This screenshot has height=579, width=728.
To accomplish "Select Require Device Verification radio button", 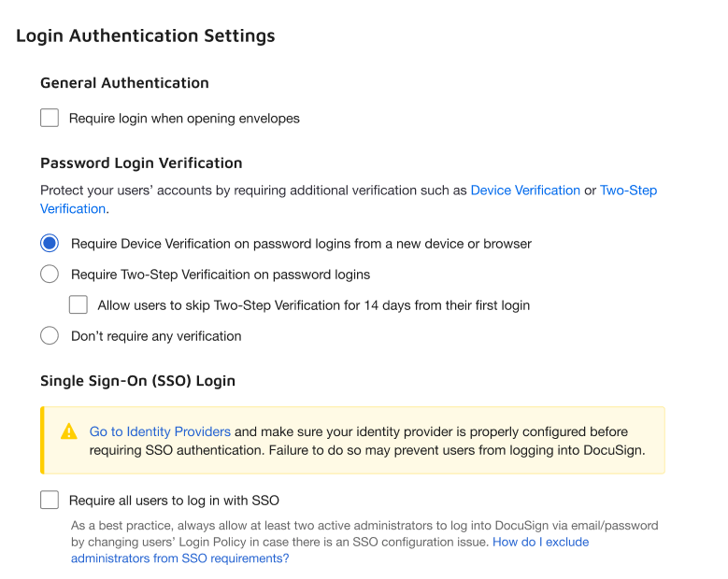I will [x=50, y=244].
